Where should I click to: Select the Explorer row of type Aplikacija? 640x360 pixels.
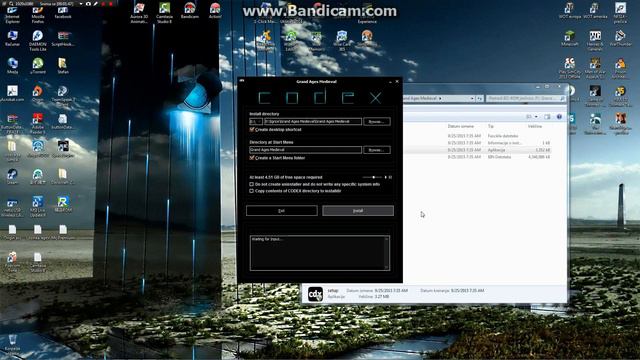coord(478,150)
